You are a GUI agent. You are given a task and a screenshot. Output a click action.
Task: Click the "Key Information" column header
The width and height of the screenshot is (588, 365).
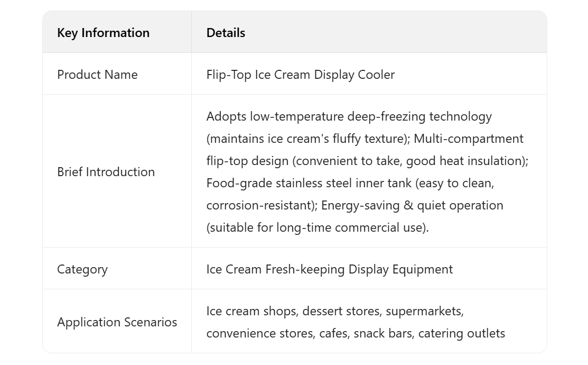pos(103,33)
